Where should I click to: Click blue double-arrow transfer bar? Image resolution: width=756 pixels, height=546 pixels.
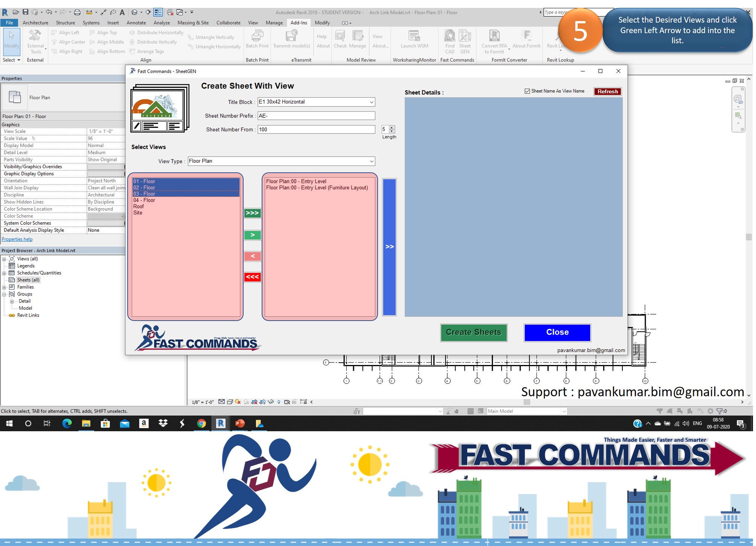pos(389,247)
